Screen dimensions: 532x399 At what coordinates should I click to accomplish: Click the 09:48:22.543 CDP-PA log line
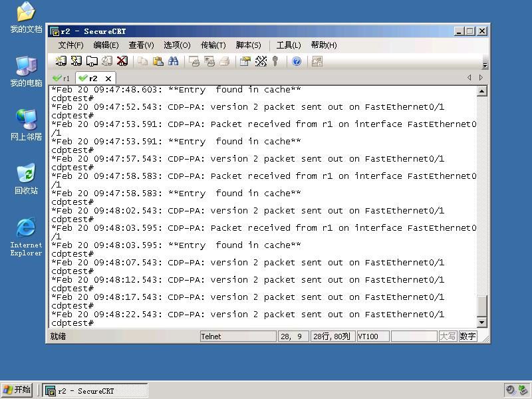[247, 315]
